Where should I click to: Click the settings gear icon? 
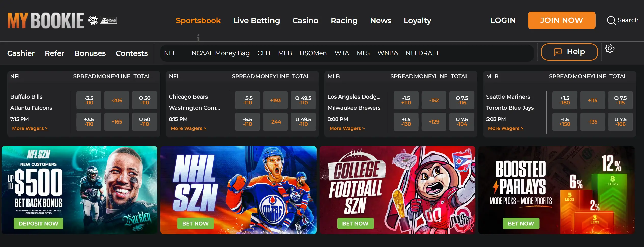click(610, 48)
